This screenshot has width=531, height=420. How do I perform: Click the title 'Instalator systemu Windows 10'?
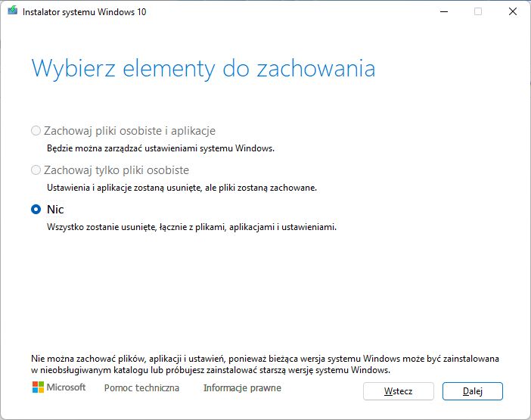(84, 12)
